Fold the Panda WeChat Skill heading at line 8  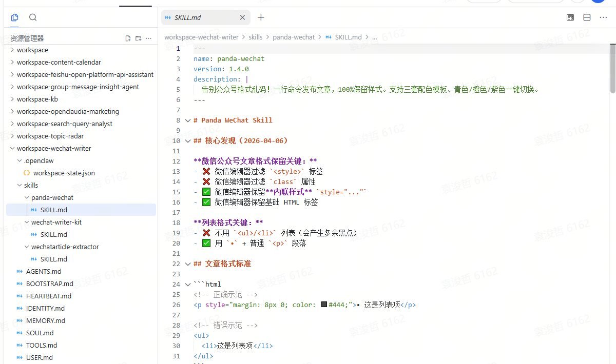(187, 120)
